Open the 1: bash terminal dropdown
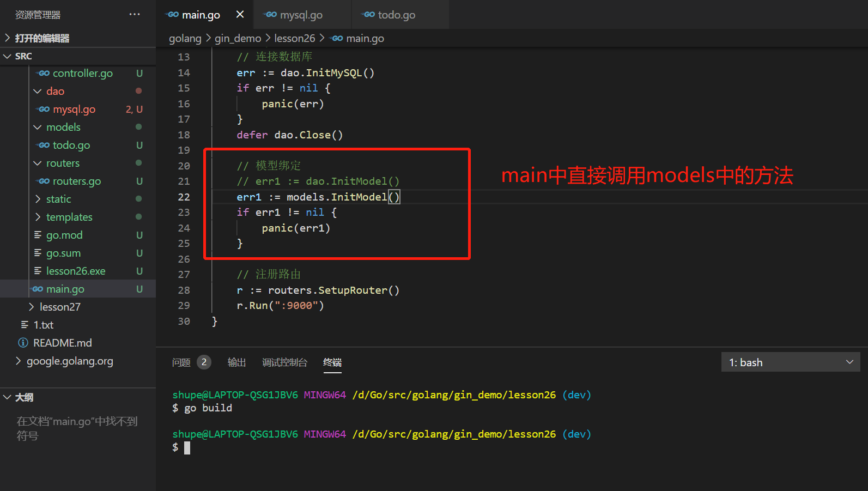Screen dimensions: 868x491 click(x=791, y=362)
